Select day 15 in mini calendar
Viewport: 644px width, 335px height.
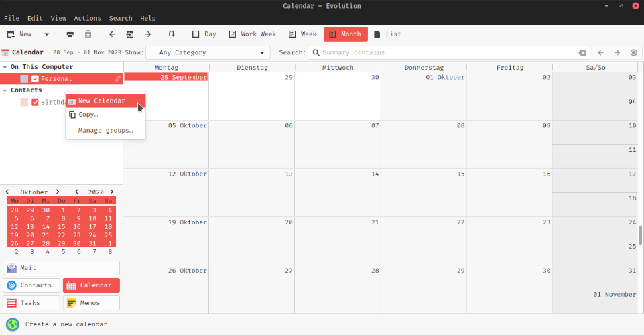(61, 227)
